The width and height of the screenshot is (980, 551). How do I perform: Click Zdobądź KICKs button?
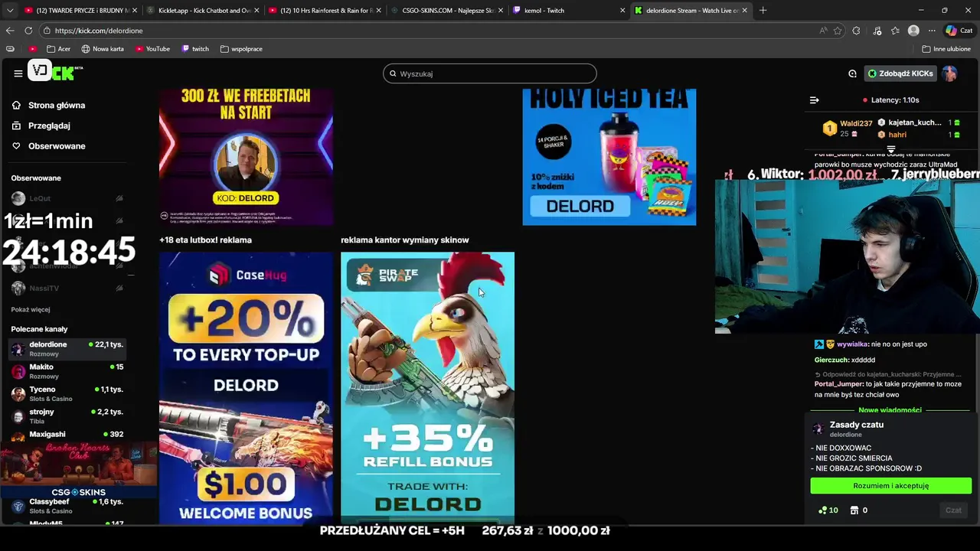point(900,73)
